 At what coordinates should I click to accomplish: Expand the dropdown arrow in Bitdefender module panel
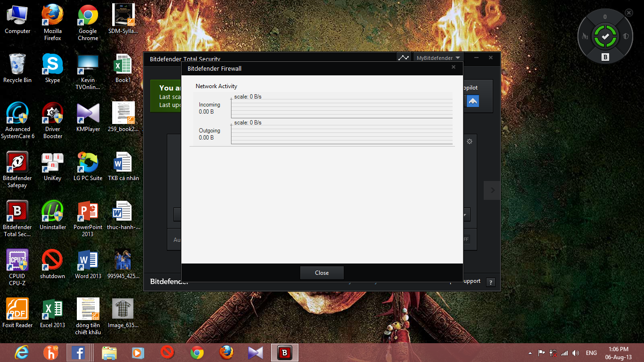(x=465, y=215)
